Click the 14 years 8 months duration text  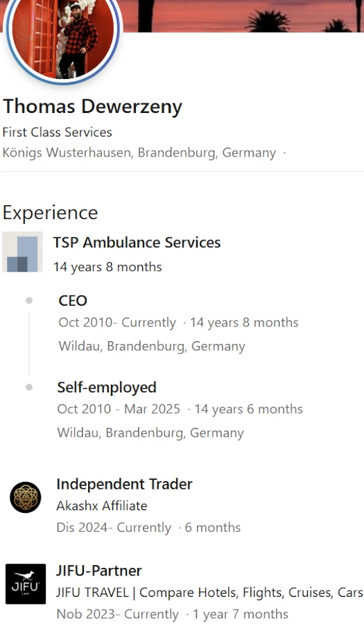[x=107, y=267]
